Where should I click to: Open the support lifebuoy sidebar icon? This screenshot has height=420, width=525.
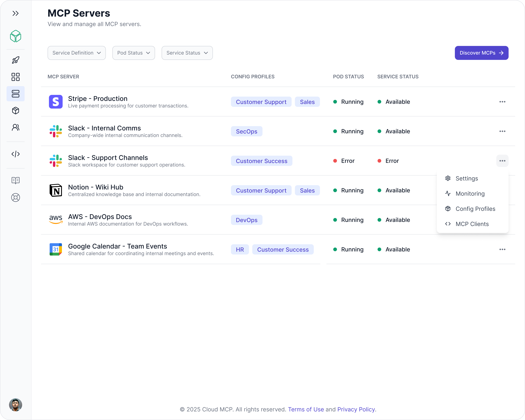[x=16, y=197]
